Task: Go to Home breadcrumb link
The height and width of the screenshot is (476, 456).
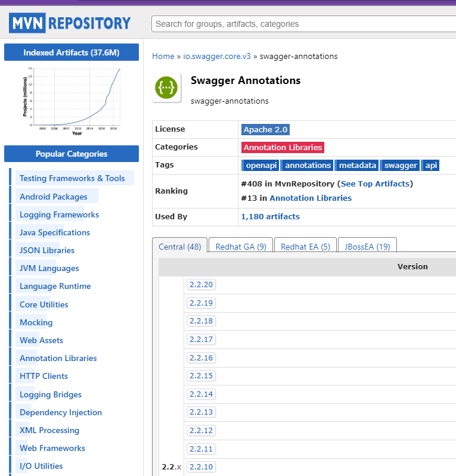Action: (x=163, y=56)
